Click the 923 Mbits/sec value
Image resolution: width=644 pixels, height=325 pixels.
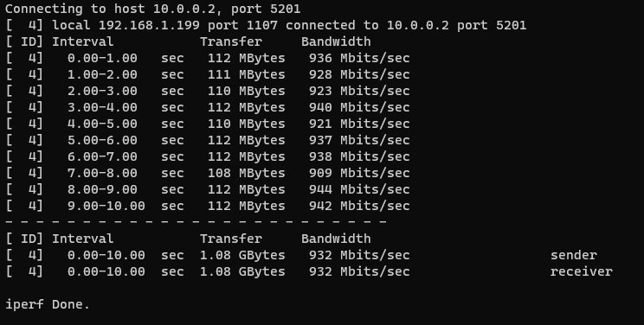359,91
